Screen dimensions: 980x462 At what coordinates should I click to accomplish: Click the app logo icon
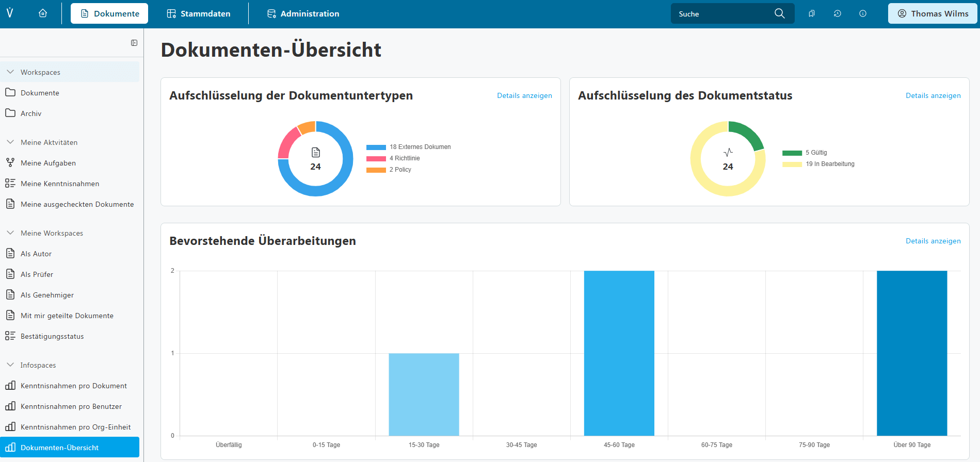(10, 13)
